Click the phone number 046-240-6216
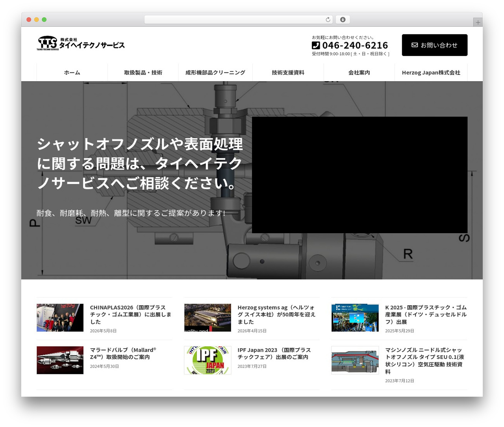The height and width of the screenshot is (427, 504). tap(355, 45)
